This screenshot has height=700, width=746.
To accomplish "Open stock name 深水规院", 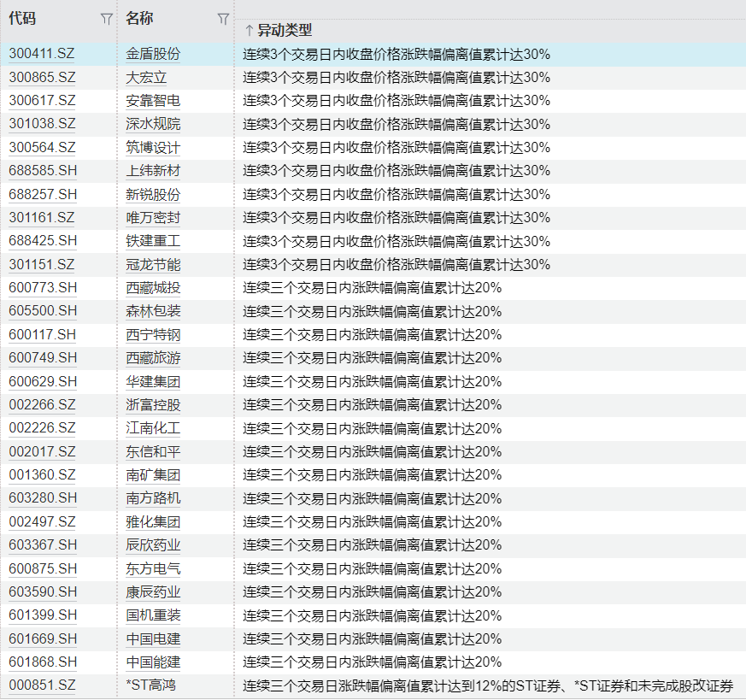I will (153, 124).
